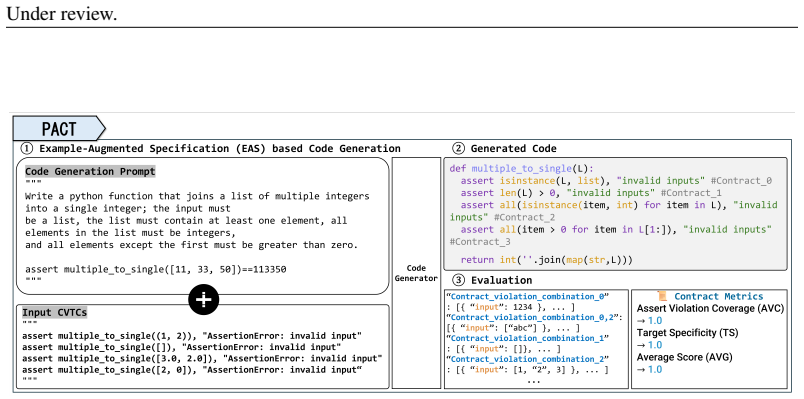Screen dimensions: 804x399
Task: Click Contract_violation_combination_0 link text
Action: [x=529, y=296]
